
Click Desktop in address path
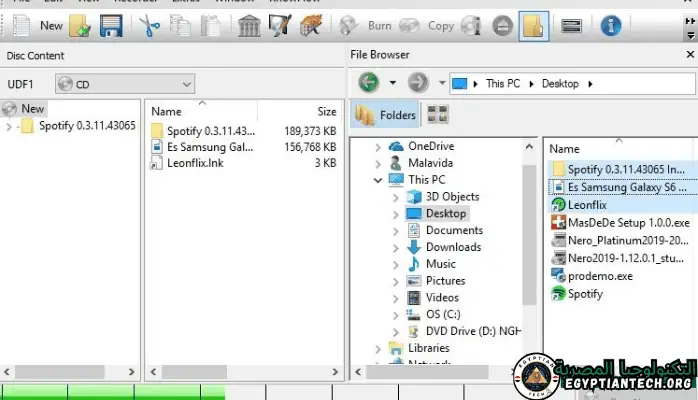tap(560, 84)
